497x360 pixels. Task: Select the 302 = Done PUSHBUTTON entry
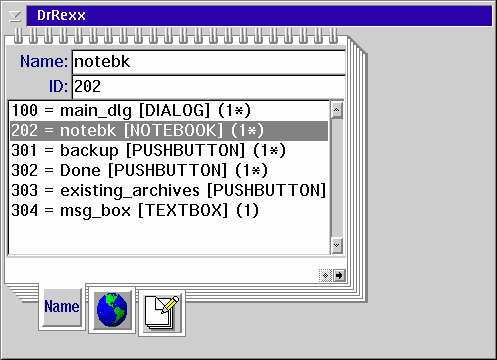pyautogui.click(x=169, y=170)
